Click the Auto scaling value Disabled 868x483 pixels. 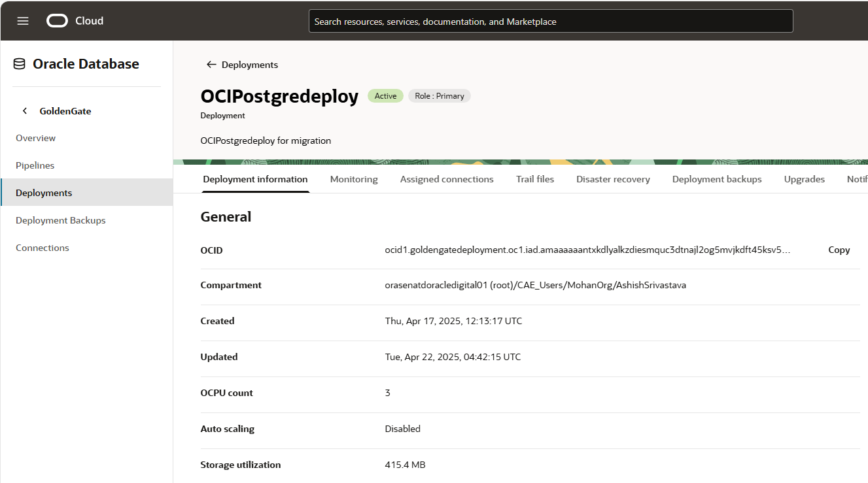(403, 429)
